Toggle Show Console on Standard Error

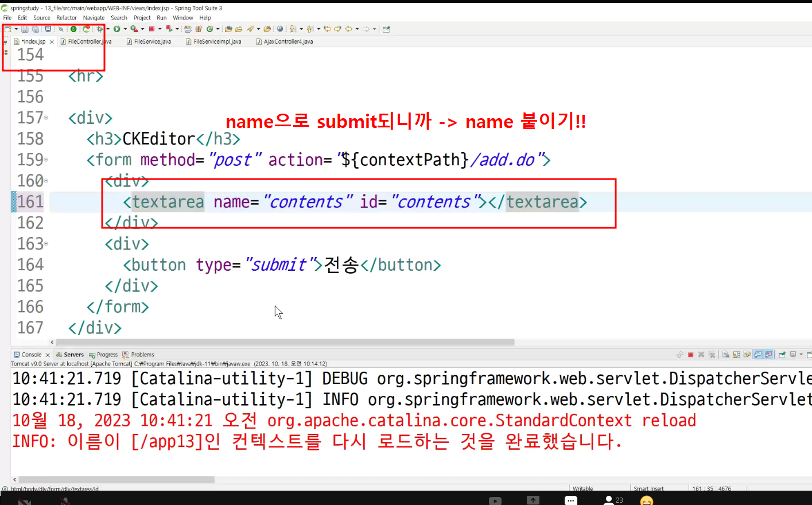768,355
